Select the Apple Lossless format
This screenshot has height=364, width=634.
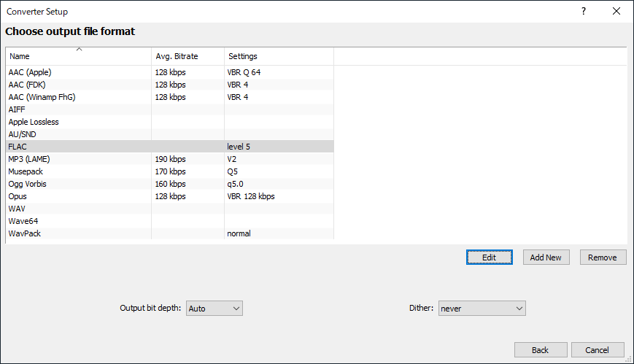34,122
